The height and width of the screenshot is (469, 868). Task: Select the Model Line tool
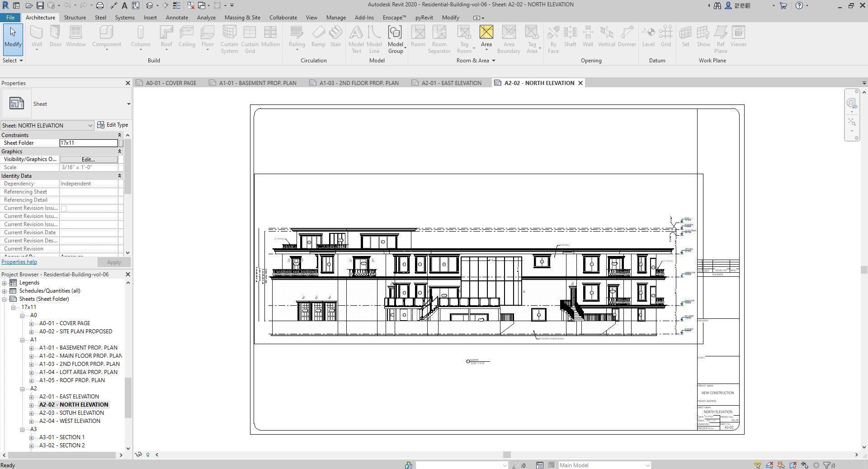coord(374,39)
